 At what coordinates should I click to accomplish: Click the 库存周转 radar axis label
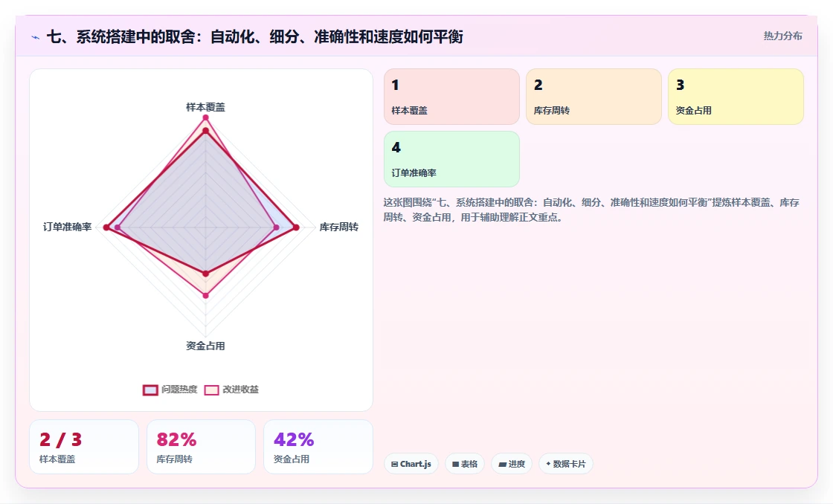(339, 227)
